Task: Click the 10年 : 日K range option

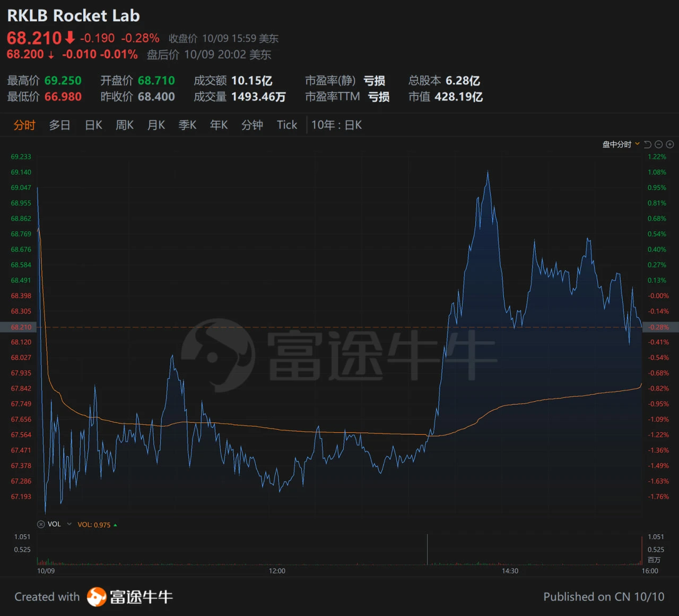Action: pos(336,125)
